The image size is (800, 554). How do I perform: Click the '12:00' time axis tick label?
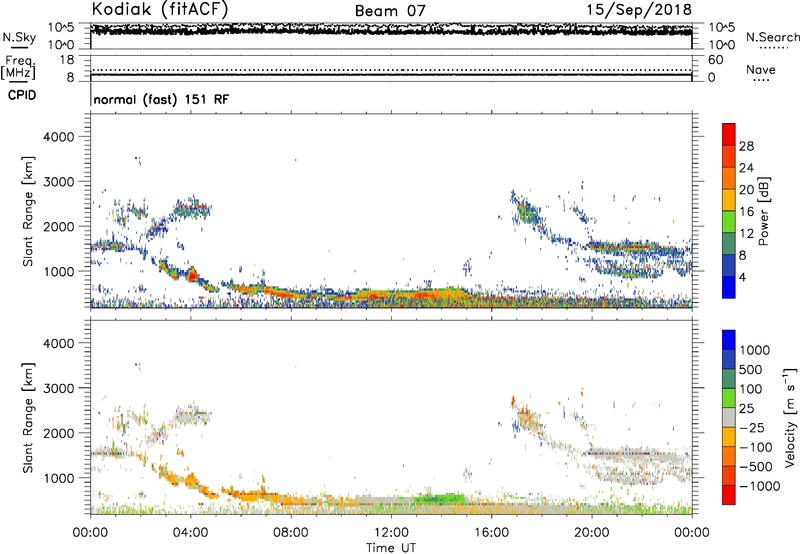pos(391,533)
